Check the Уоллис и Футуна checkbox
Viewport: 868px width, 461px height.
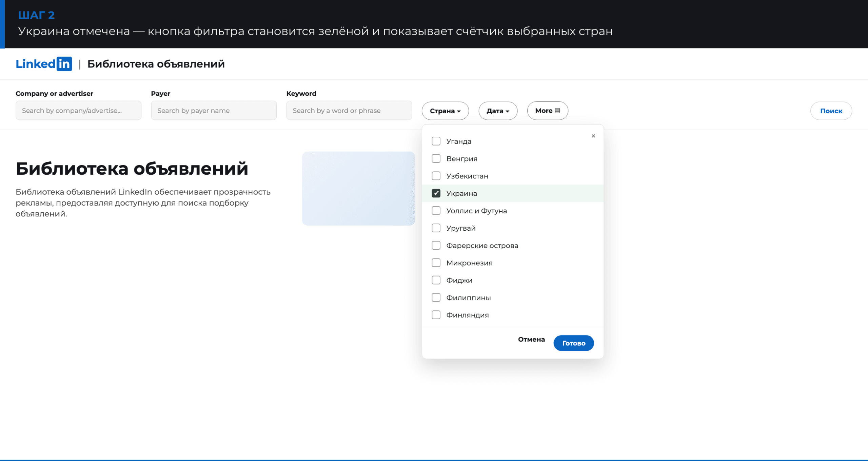[x=436, y=211]
